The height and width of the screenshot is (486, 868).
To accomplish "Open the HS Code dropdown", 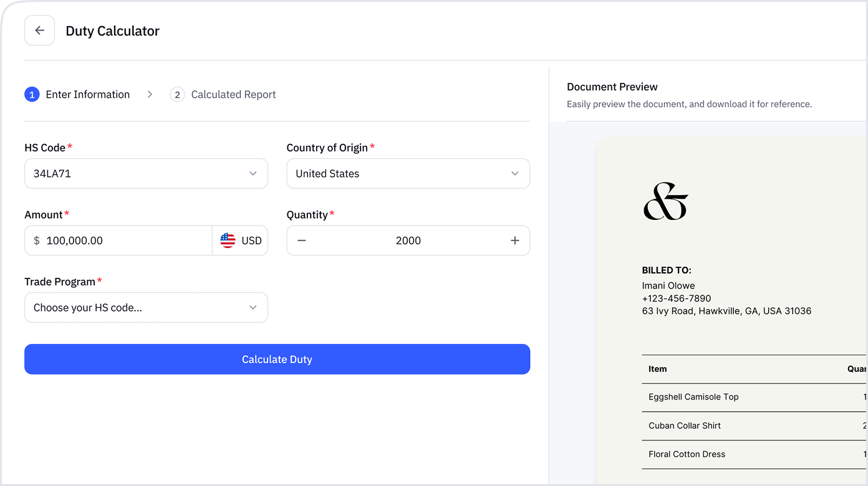I will pyautogui.click(x=146, y=173).
